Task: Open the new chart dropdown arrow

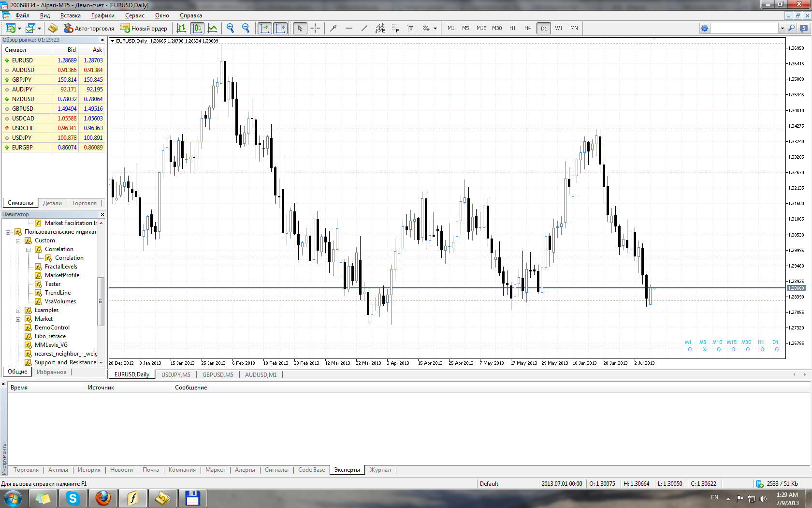Action: click(x=19, y=28)
